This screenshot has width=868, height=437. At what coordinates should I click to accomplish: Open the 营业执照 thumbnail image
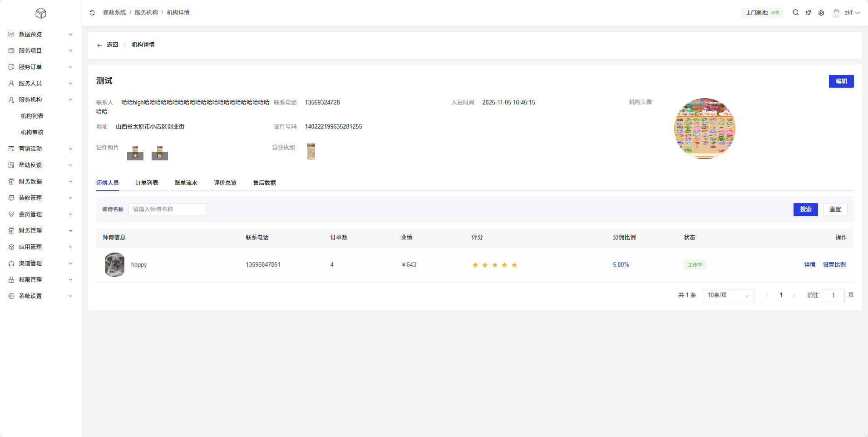(311, 152)
